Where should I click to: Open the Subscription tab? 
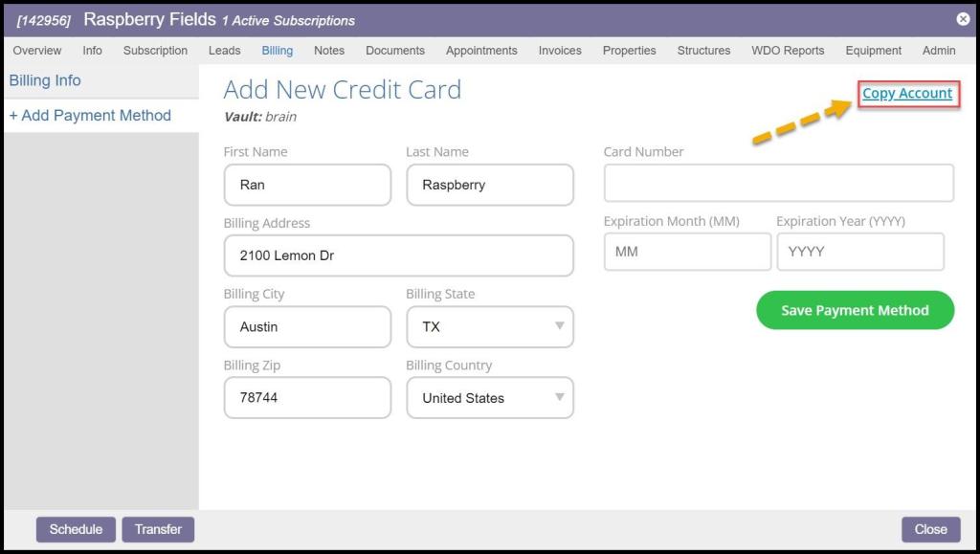point(155,51)
